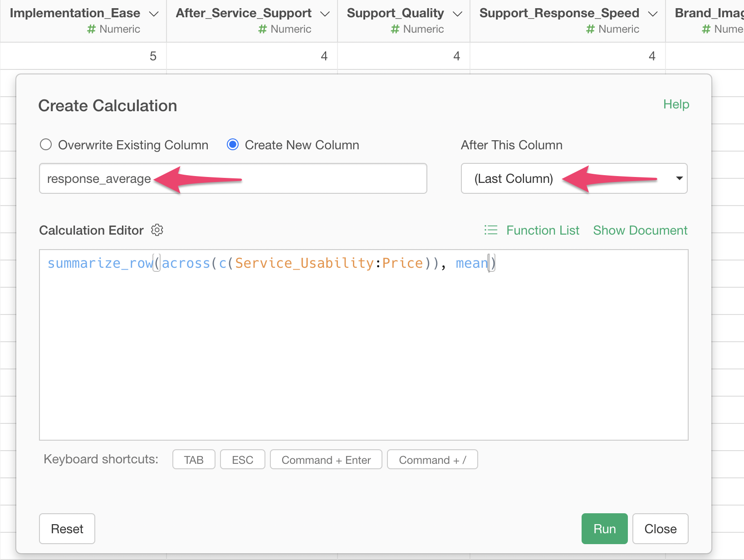
Task: Expand Support_Quality column menu
Action: point(457,14)
